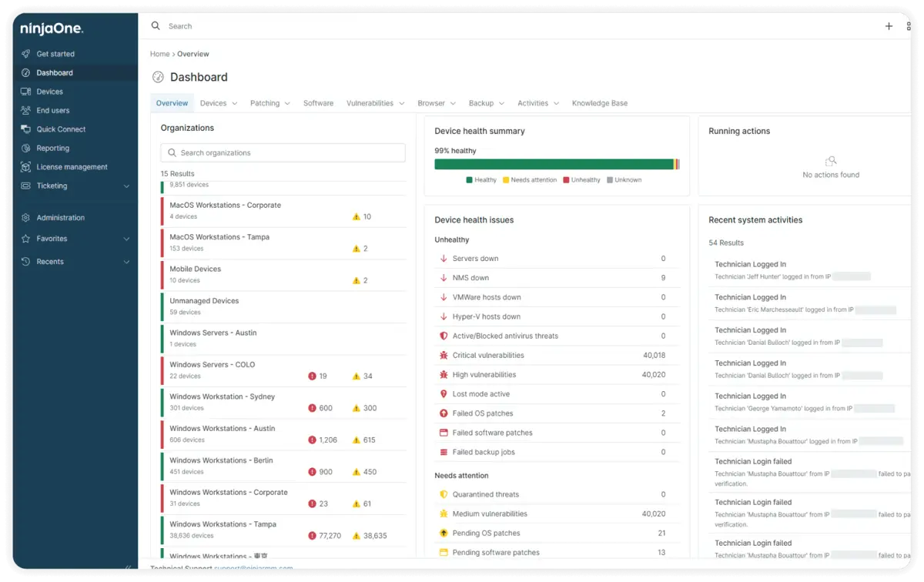Click High vulnerabilities count 40,020
This screenshot has width=924, height=582.
click(x=654, y=375)
